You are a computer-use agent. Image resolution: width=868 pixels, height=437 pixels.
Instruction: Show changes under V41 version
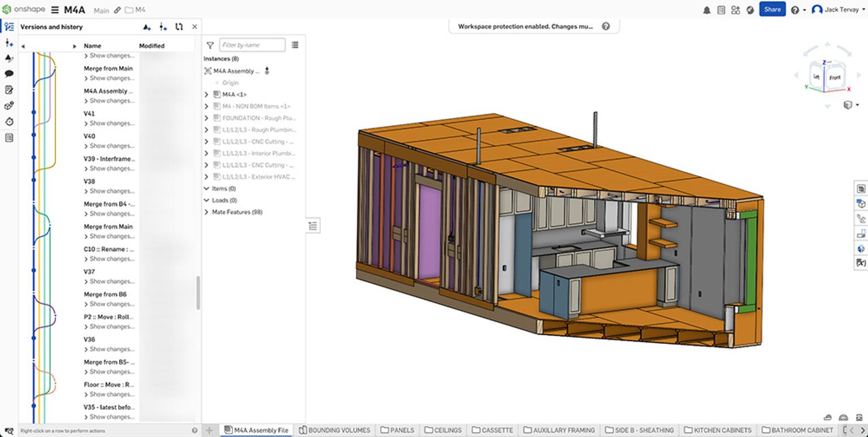click(109, 123)
